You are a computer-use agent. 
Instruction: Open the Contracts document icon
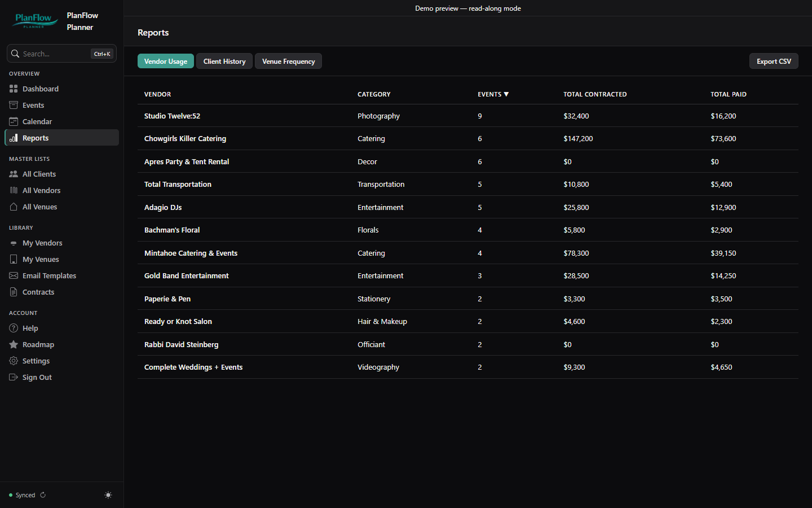click(14, 292)
